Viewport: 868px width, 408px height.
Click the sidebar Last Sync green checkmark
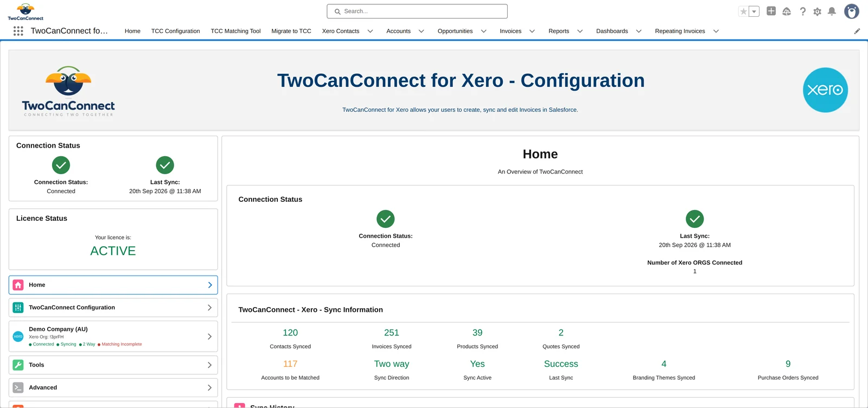click(x=165, y=165)
